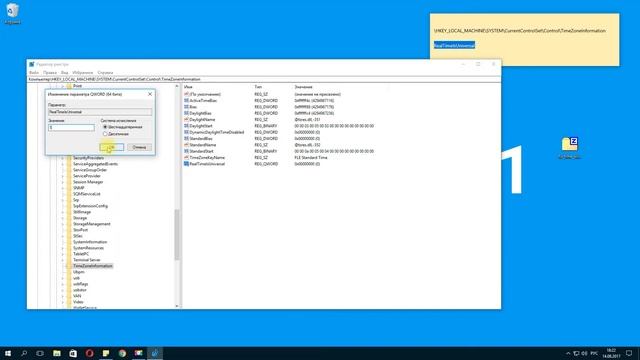Select the SystemResources tree key
This screenshot has width=640, height=360.
[x=88, y=248]
